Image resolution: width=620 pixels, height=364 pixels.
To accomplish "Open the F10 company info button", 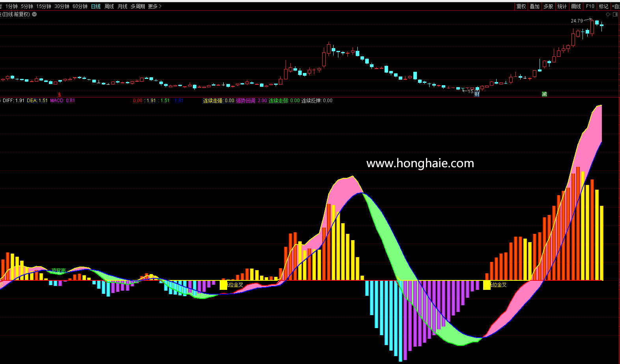I will (590, 6).
